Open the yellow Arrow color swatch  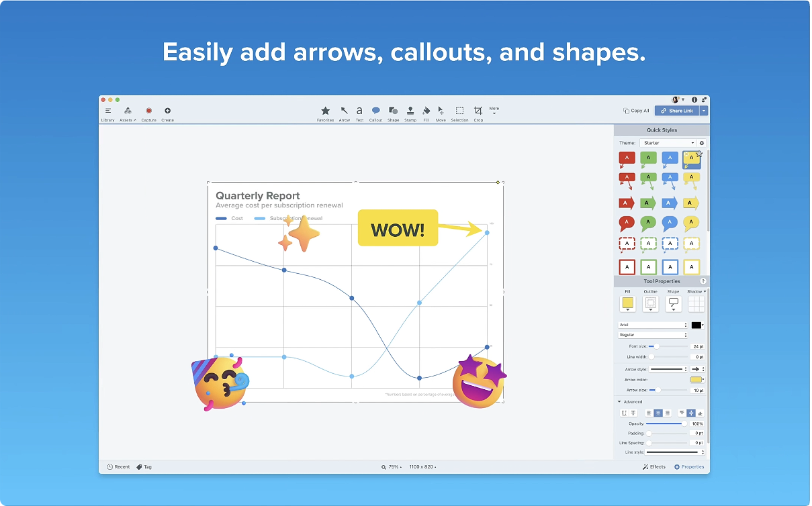(696, 380)
